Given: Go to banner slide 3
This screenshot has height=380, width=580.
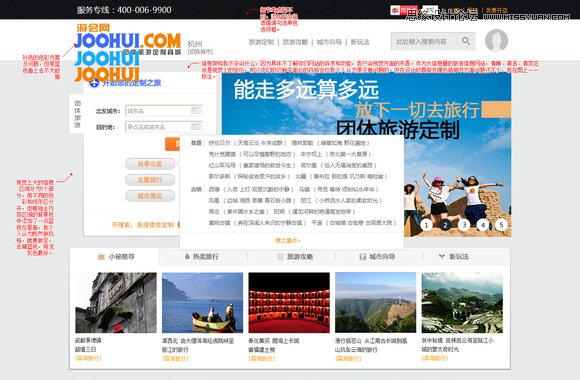Looking at the screenshot, I should click(x=464, y=225).
